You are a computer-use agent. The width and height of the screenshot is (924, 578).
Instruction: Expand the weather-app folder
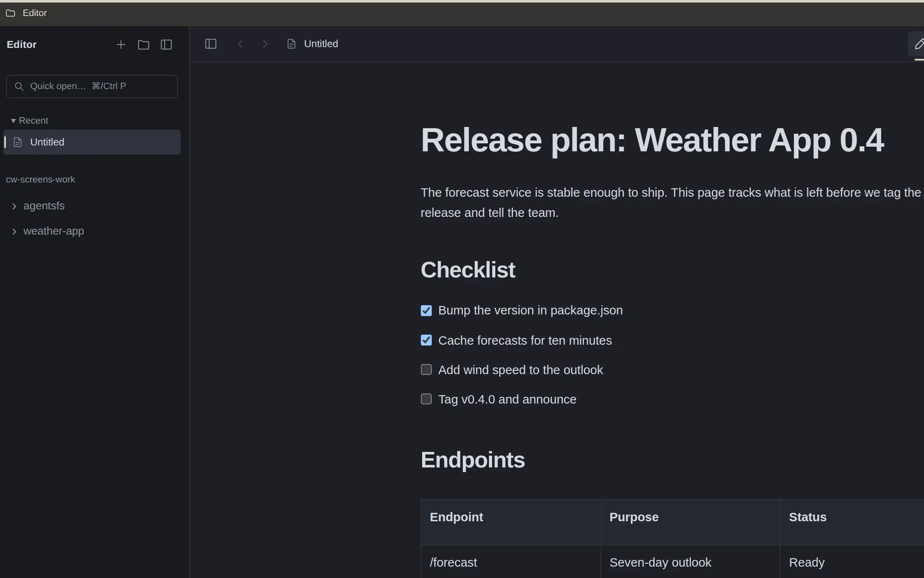point(14,231)
